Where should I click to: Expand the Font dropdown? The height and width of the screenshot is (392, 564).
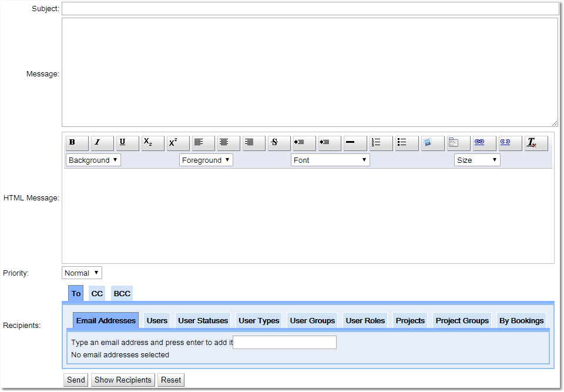pyautogui.click(x=330, y=160)
